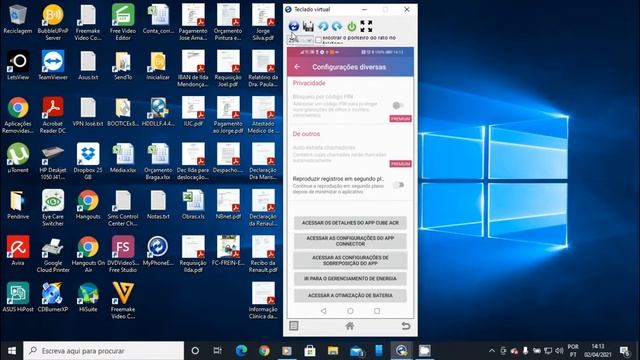Expand hidden system tray icons chevron
Image resolution: width=640 pixels, height=360 pixels.
[x=492, y=351]
